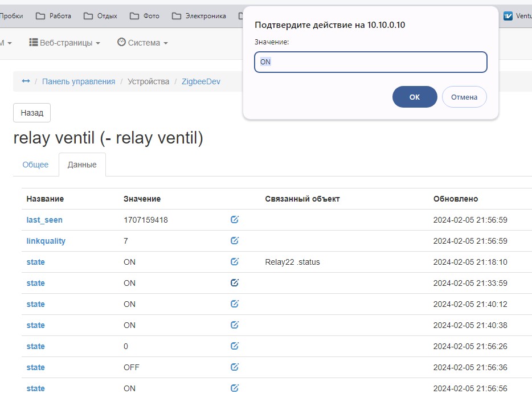Viewport: 532px width, 406px height.
Task: Edit the last_seen value
Action: (234, 219)
